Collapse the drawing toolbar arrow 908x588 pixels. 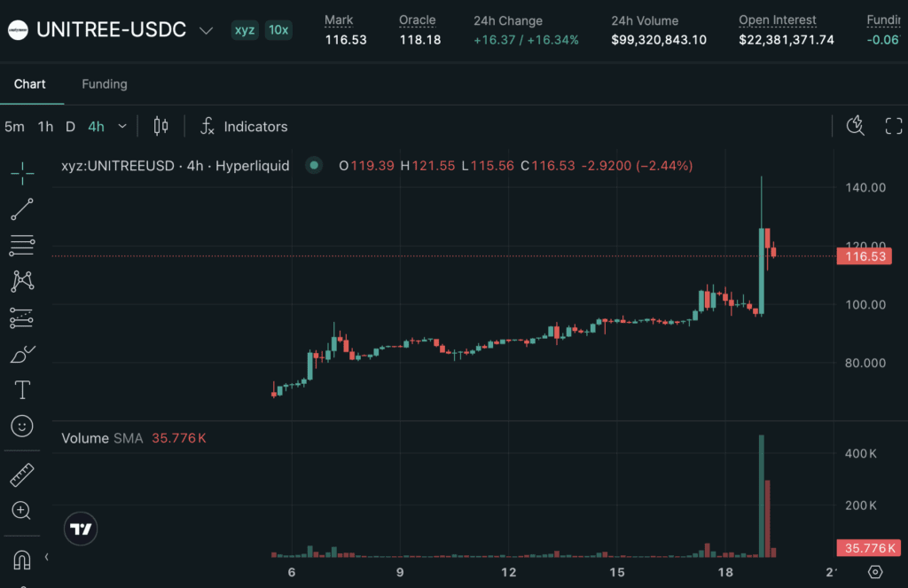[46, 557]
